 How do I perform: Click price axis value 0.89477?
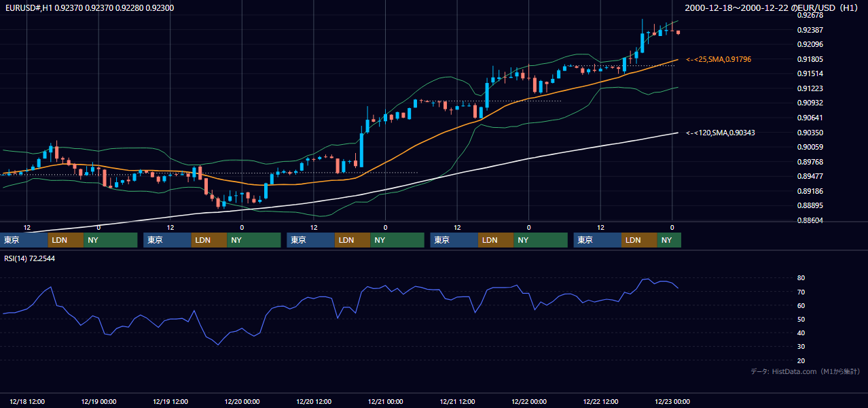point(810,176)
